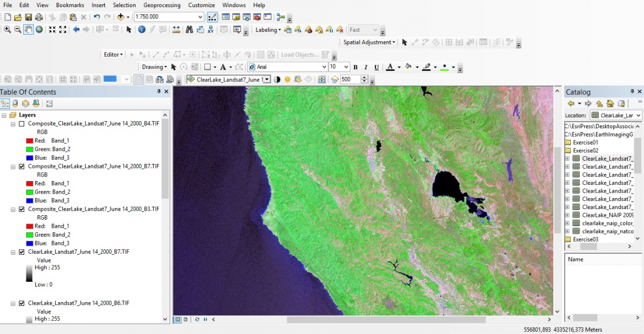This screenshot has height=334, width=644.
Task: Click the 500 value field in effects toolbar
Action: point(350,79)
